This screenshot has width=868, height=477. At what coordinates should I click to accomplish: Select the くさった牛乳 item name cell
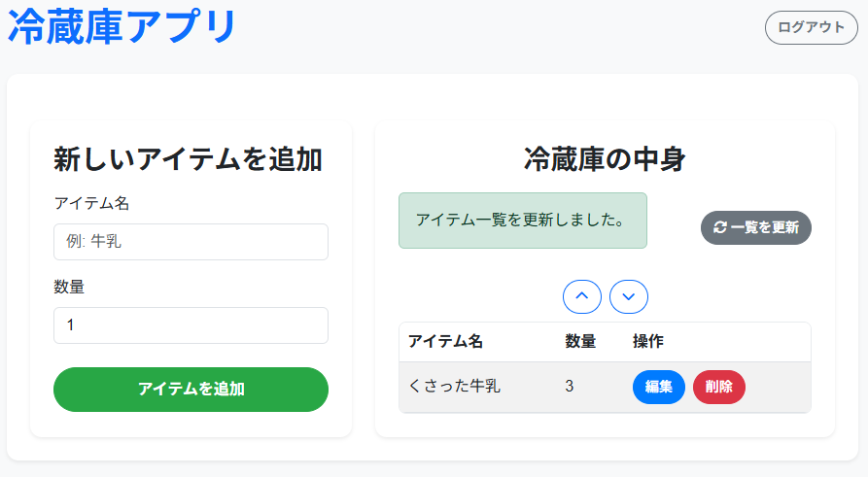(x=455, y=387)
